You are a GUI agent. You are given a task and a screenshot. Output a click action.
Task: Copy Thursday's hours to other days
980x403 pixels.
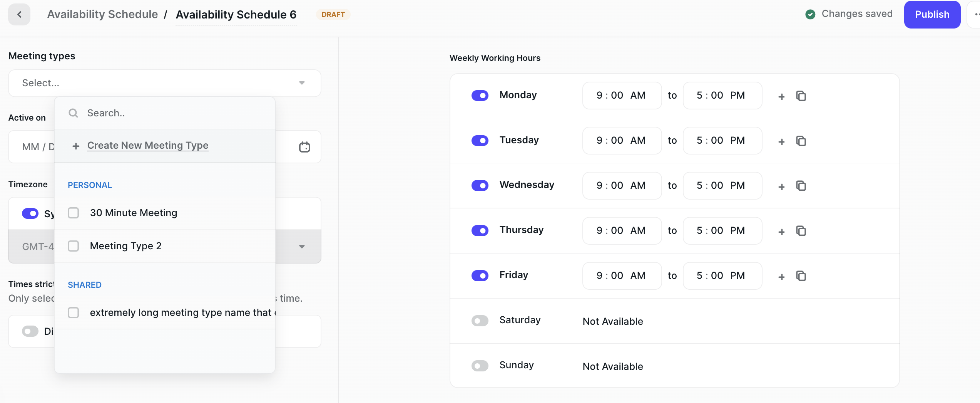[x=801, y=231]
